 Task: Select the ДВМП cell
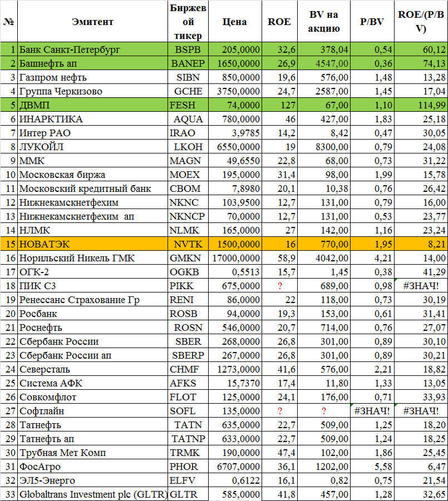tap(92, 105)
